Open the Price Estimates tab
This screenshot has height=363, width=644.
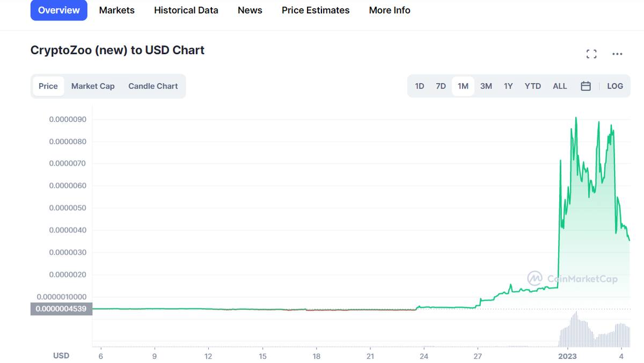(316, 10)
